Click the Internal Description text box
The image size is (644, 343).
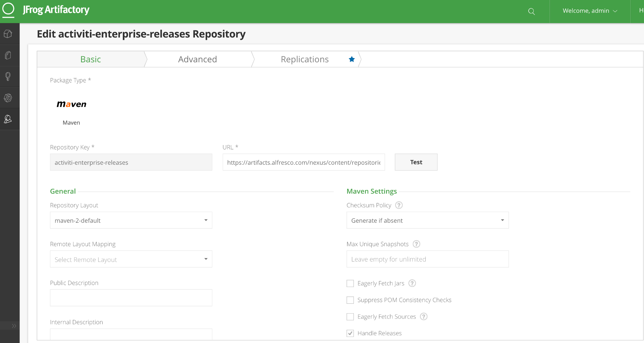[x=131, y=334]
